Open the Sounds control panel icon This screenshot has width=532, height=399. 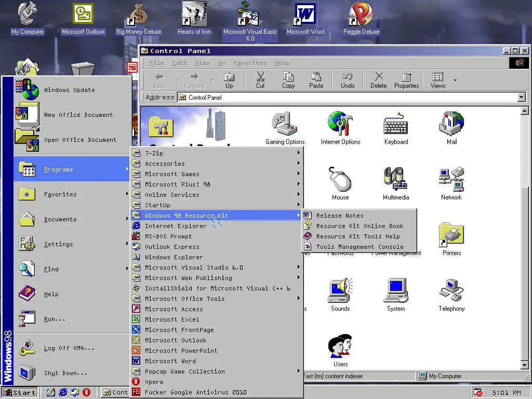(x=340, y=295)
